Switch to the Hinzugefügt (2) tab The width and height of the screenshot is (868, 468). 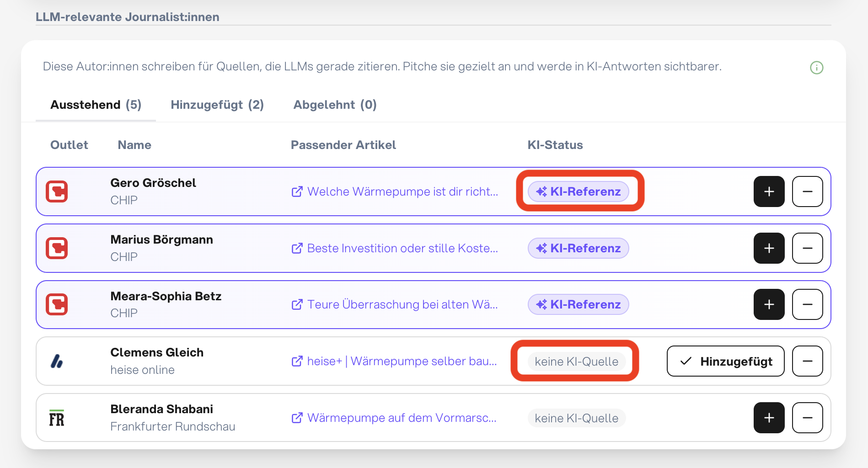point(217,105)
